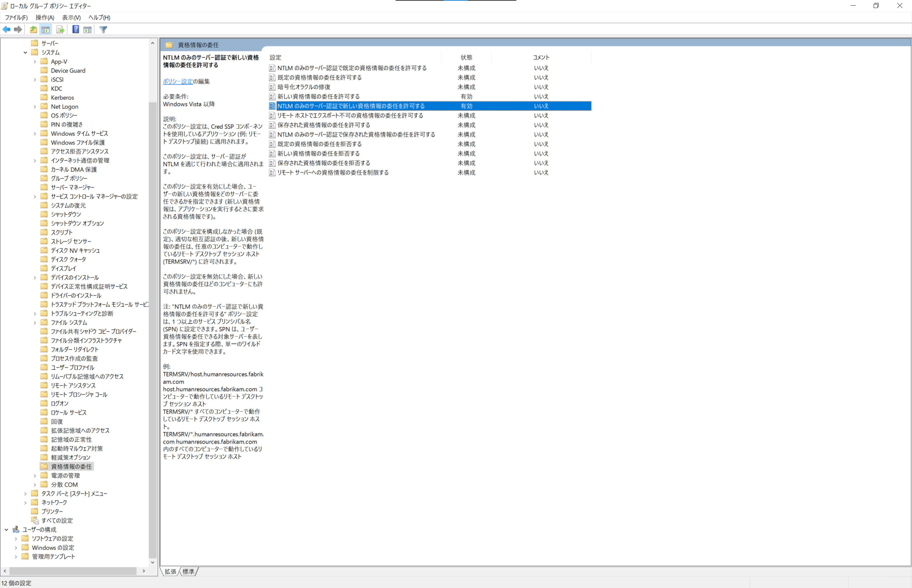Click policy icon for 新しい資格情報の委任を許可する

point(272,97)
